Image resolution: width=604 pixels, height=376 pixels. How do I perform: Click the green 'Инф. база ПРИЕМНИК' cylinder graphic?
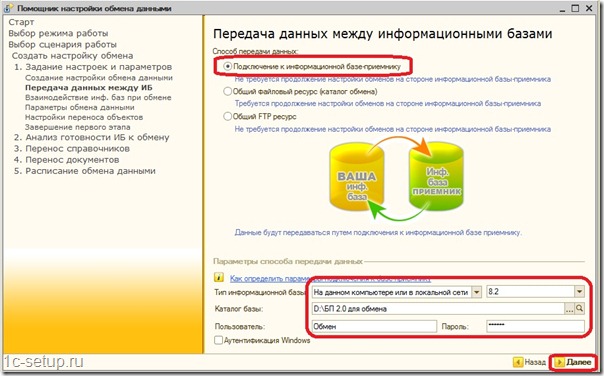coord(436,176)
